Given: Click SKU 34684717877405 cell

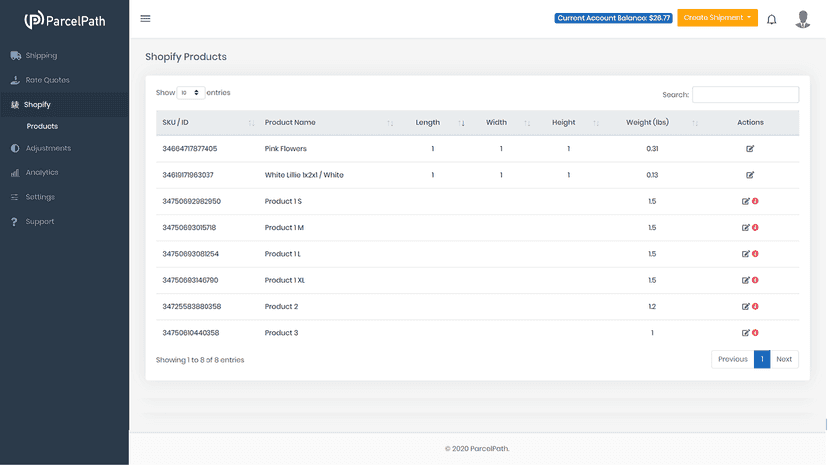Looking at the screenshot, I should 190,149.
